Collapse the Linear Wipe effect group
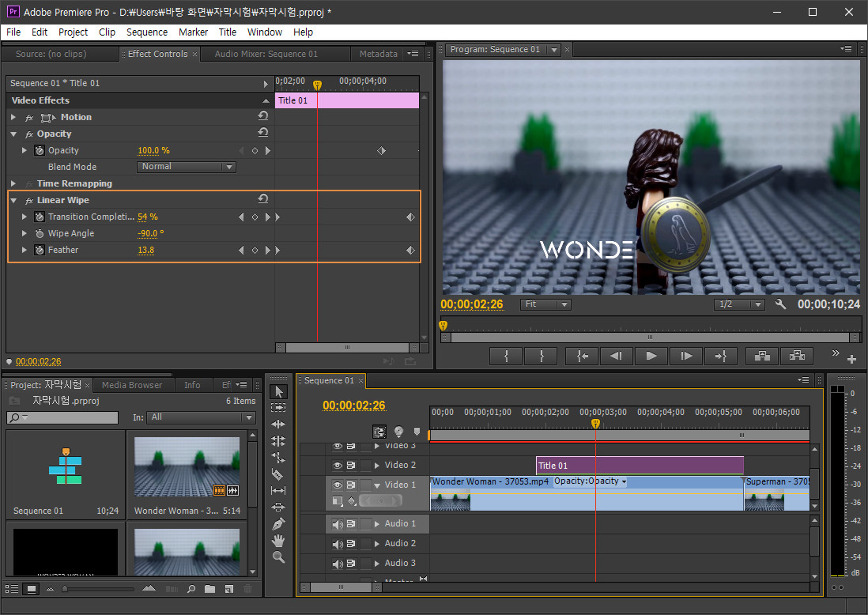868x615 pixels. 14,200
